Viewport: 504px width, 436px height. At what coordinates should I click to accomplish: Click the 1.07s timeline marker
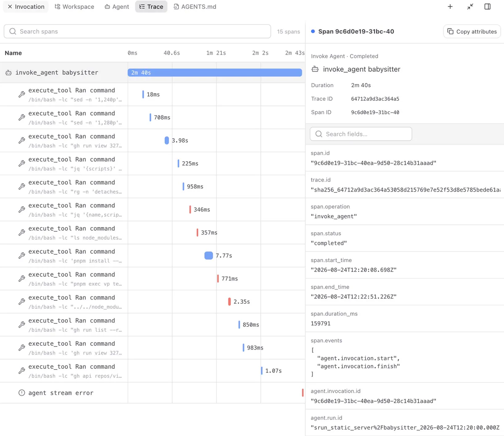[262, 370]
